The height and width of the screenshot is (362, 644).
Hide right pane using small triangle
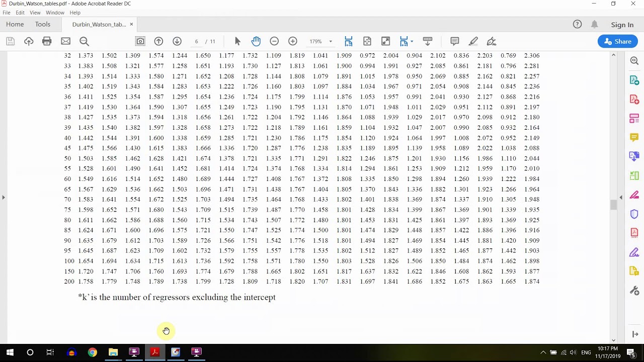click(621, 197)
